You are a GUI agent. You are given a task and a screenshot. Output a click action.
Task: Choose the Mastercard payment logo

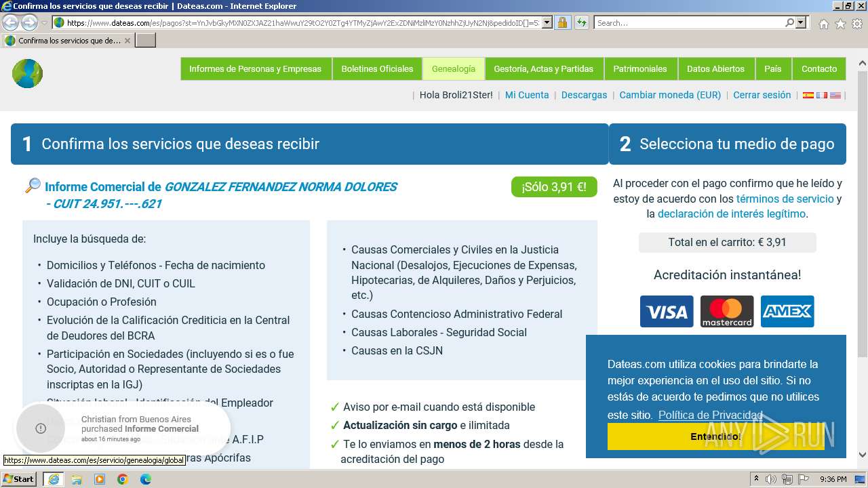pyautogui.click(x=727, y=311)
